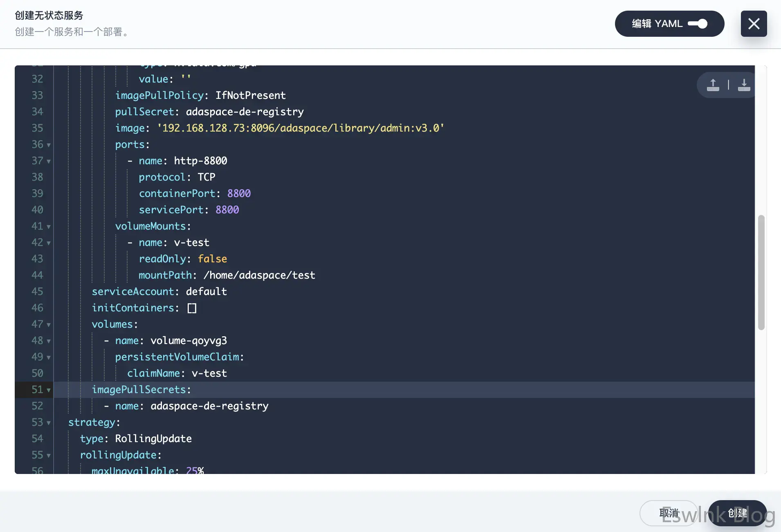Click the upload YAML file icon

[713, 85]
